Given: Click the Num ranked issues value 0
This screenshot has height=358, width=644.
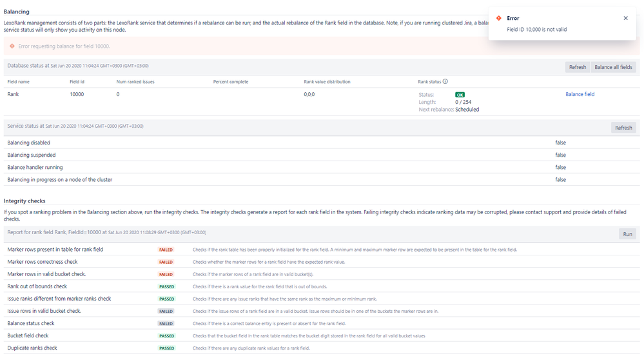Looking at the screenshot, I should [x=118, y=94].
